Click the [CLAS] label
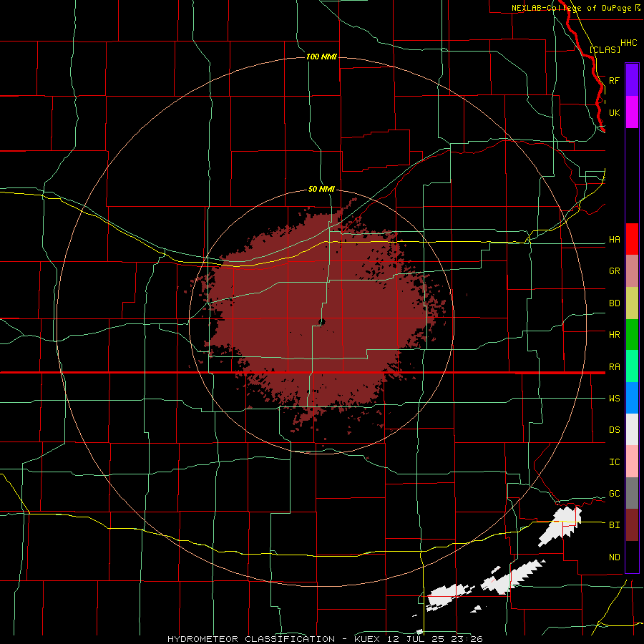The image size is (644, 644). click(605, 49)
